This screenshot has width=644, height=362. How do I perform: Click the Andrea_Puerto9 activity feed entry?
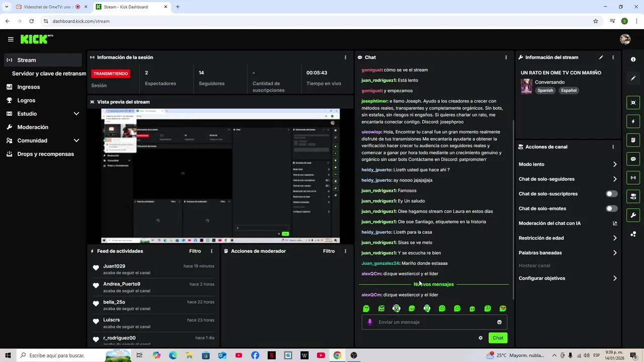pos(153,287)
